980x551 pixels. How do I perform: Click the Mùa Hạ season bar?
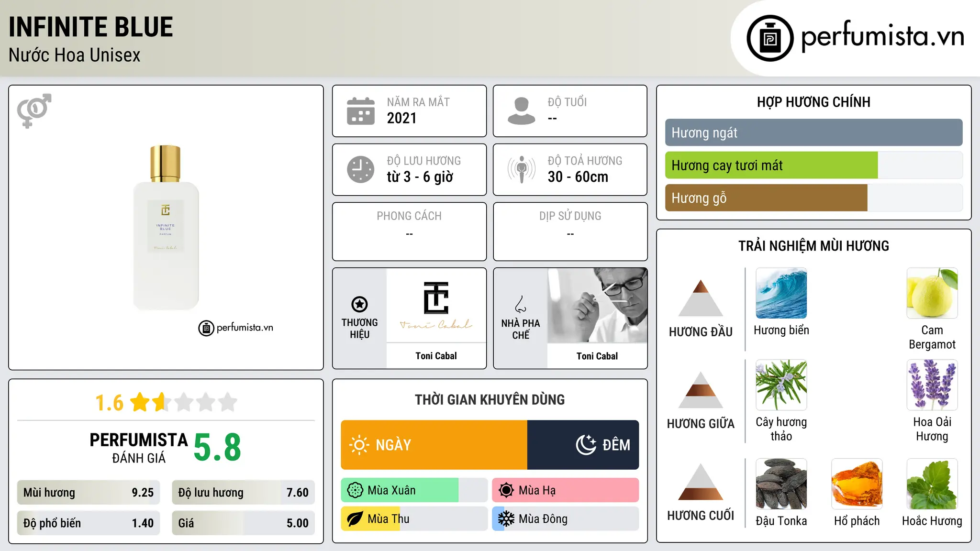click(565, 490)
